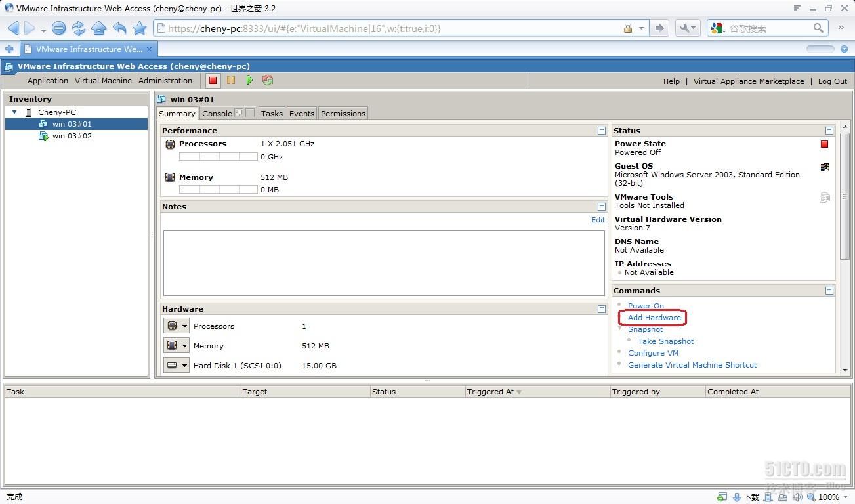
Task: Switch to the Events tab
Action: (x=302, y=114)
